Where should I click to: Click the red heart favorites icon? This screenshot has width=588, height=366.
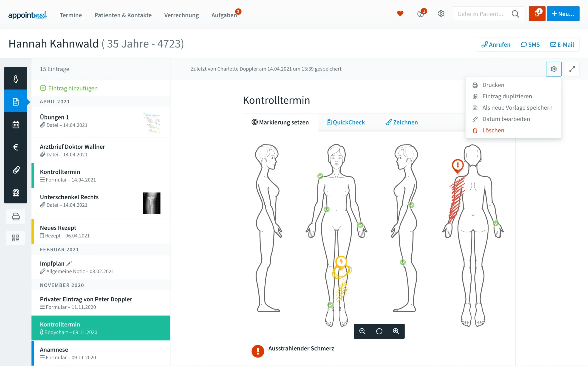400,14
